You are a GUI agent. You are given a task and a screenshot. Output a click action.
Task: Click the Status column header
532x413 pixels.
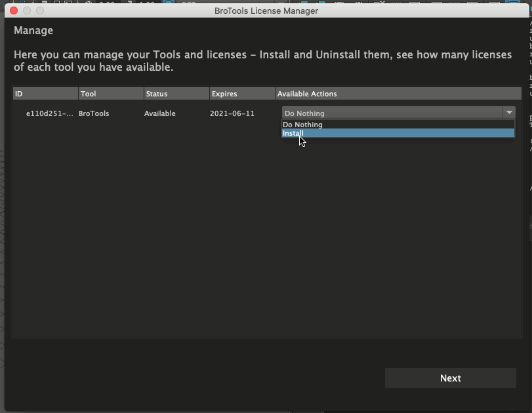click(176, 94)
